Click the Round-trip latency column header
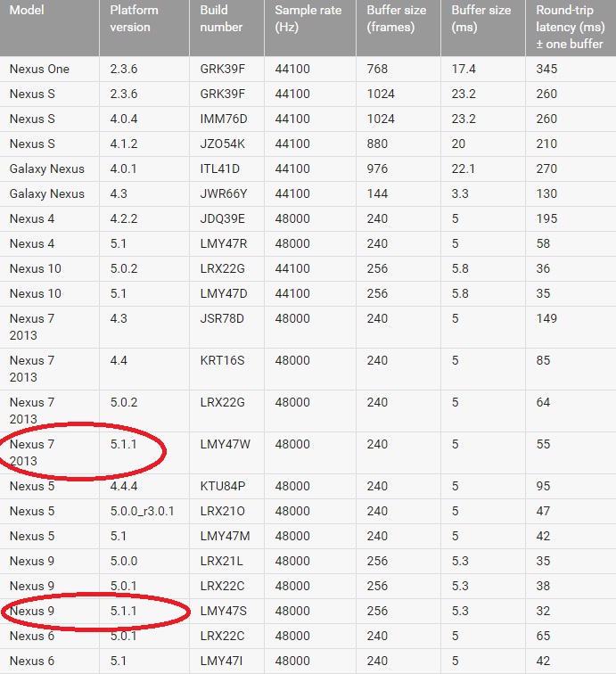The height and width of the screenshot is (674, 616). [571, 27]
